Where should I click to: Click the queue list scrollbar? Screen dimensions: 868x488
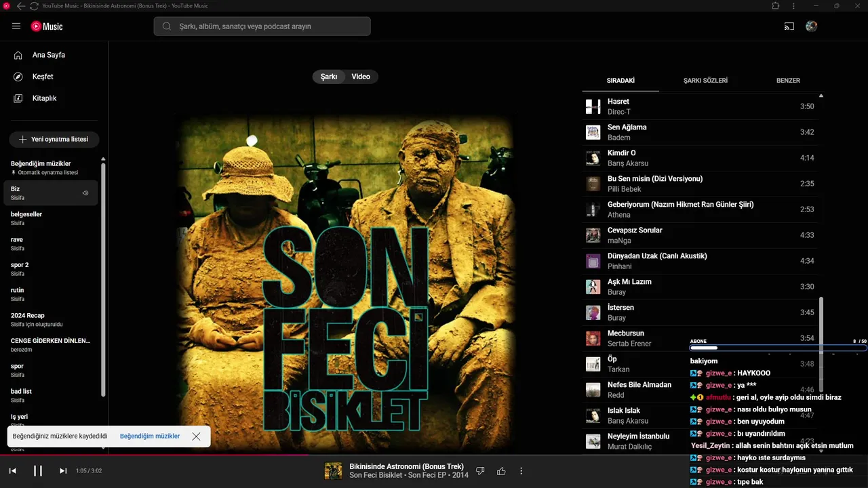pos(821,346)
